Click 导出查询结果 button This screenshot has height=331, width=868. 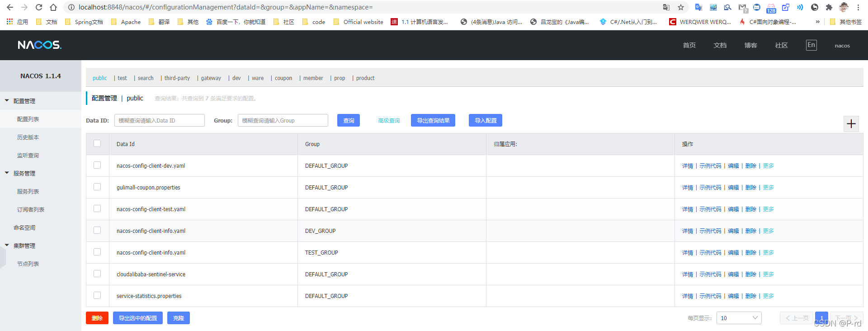coord(433,120)
